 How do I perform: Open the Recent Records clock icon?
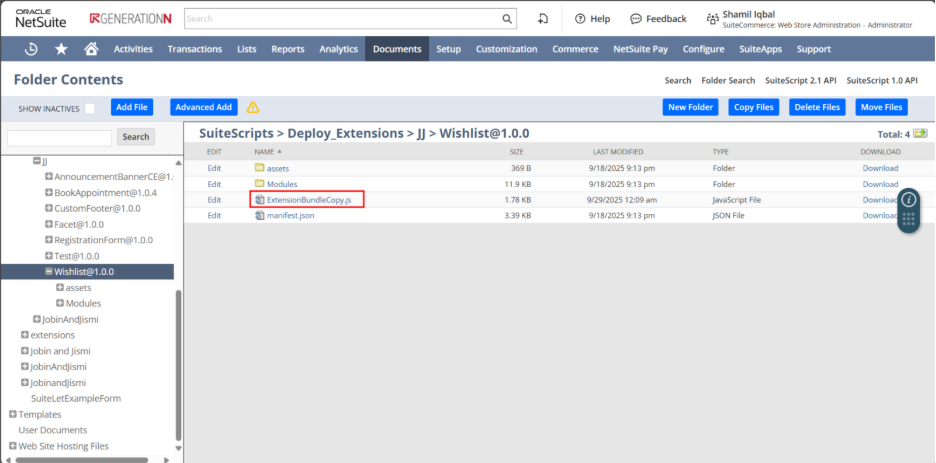point(31,49)
